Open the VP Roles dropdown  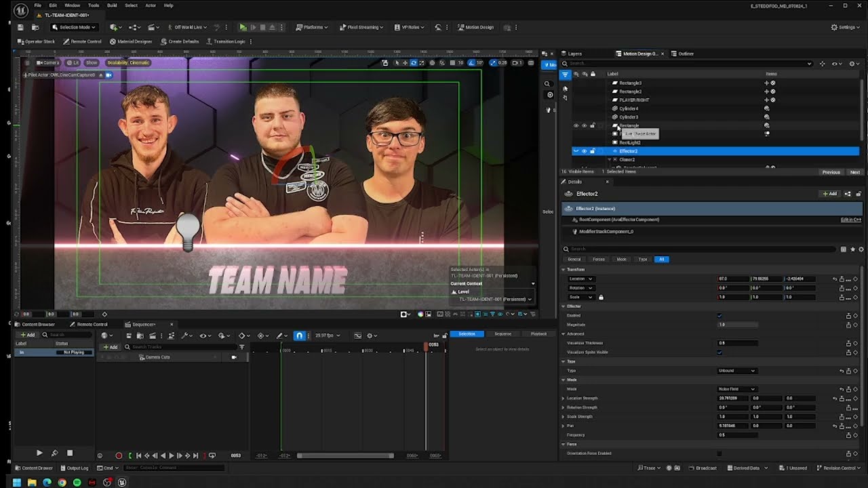[x=409, y=27]
